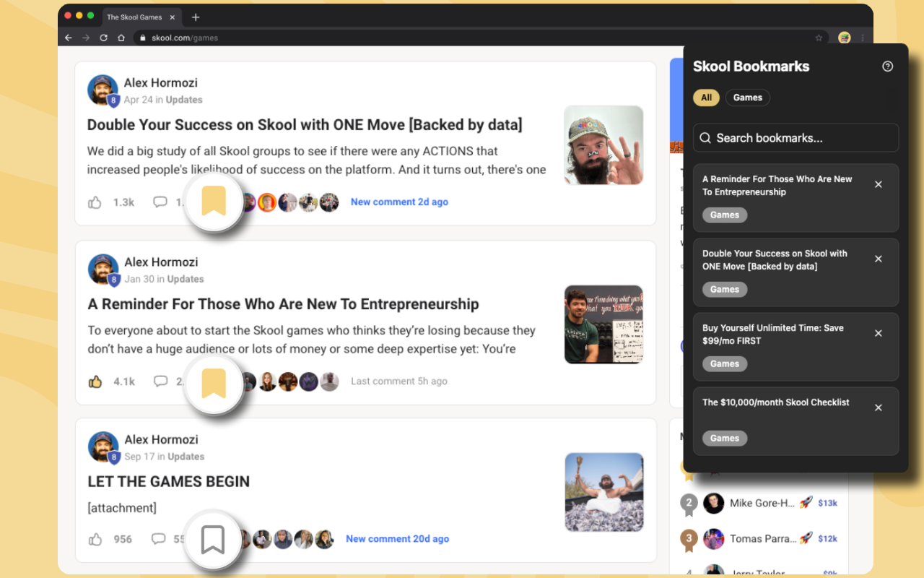This screenshot has height=578, width=924.
Task: Open Skool Bookmarks extension icon in toolbar
Action: coord(845,38)
